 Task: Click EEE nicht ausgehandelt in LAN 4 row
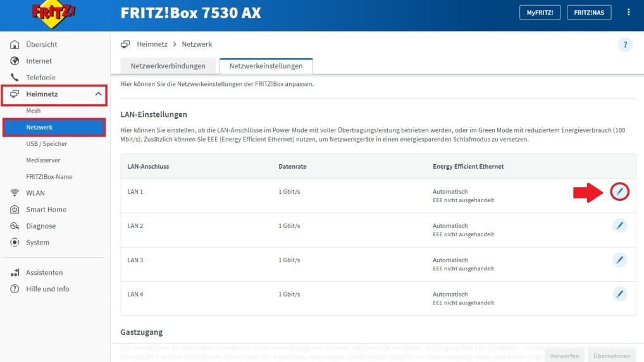463,303
